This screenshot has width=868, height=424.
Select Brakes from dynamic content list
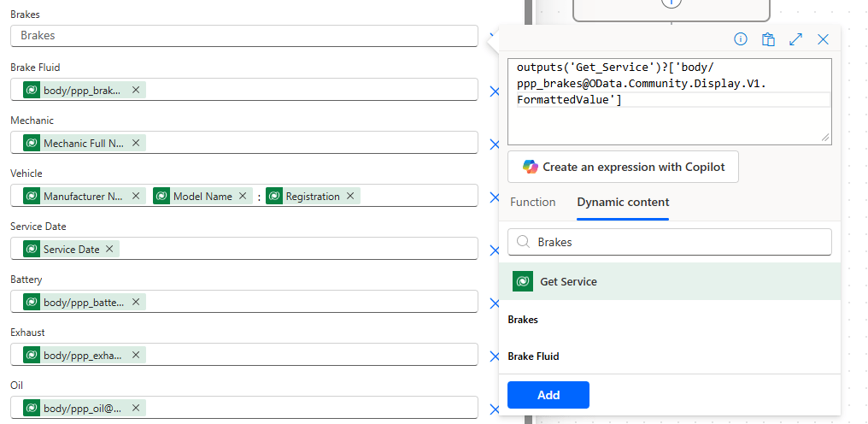(523, 320)
